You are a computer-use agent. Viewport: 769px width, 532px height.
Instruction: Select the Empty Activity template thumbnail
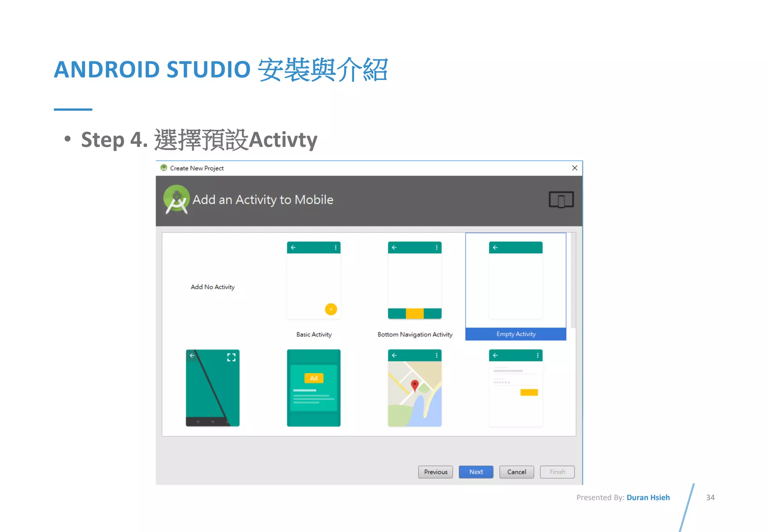click(516, 280)
